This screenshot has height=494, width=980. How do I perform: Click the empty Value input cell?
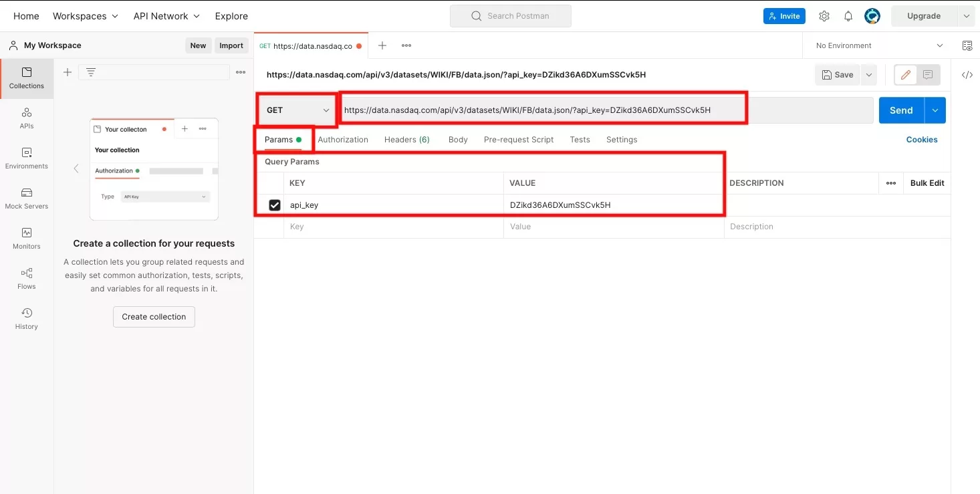point(614,227)
